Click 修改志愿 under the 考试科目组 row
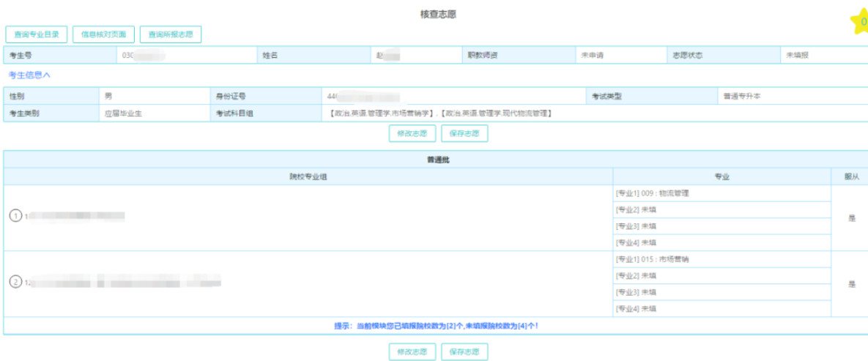Image resolution: width=868 pixels, height=361 pixels. 412,133
